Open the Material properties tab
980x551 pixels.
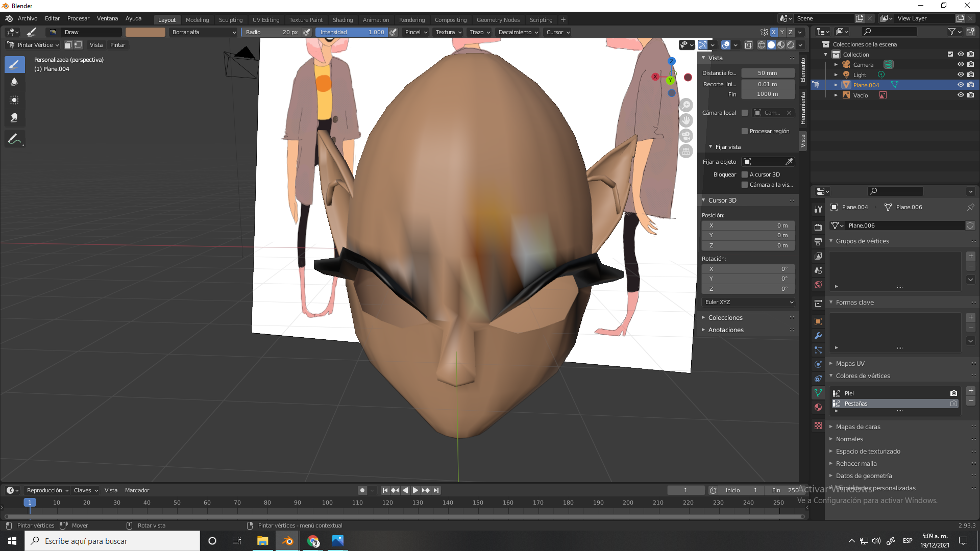[x=818, y=407]
